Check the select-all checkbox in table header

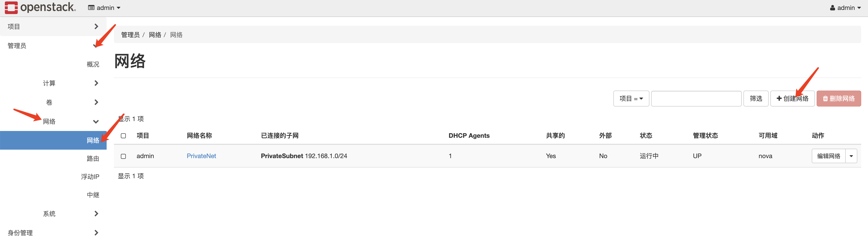123,135
